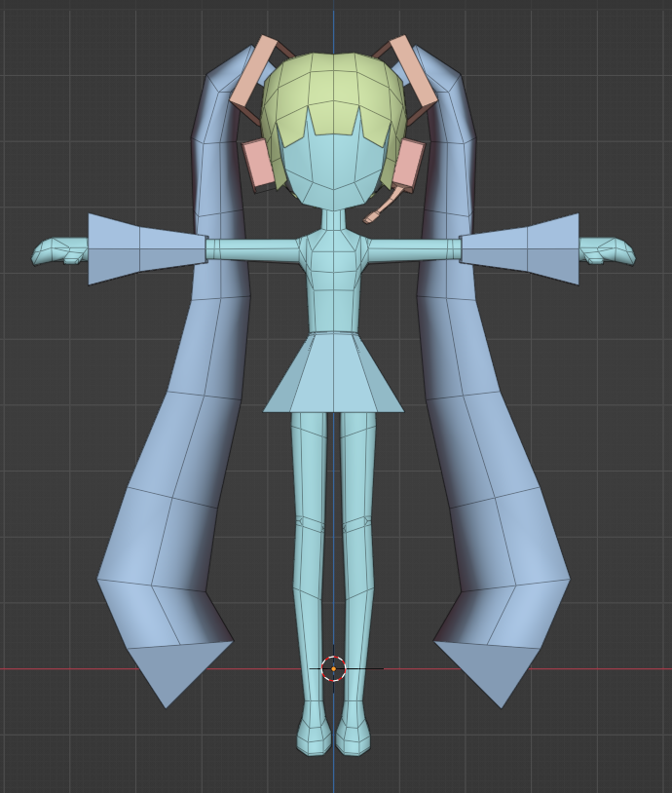Click the character's thin neck
This screenshot has height=793, width=672.
pyautogui.click(x=333, y=220)
